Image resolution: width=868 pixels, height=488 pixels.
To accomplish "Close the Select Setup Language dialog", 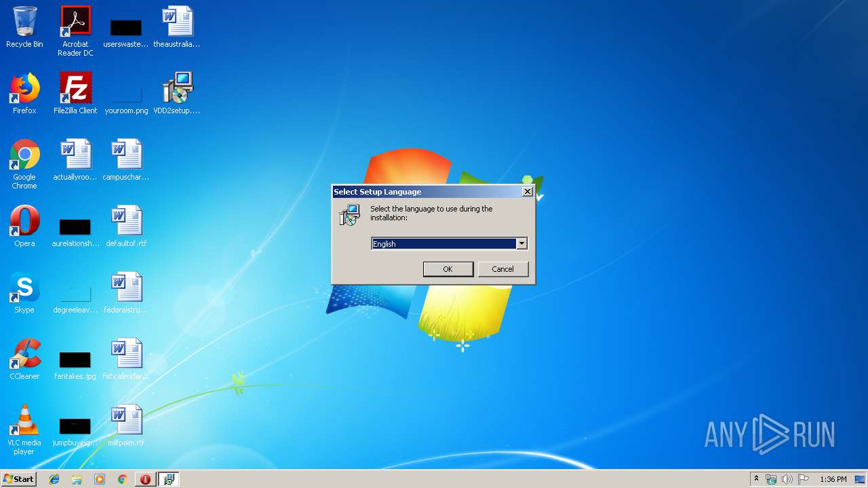I will point(527,192).
